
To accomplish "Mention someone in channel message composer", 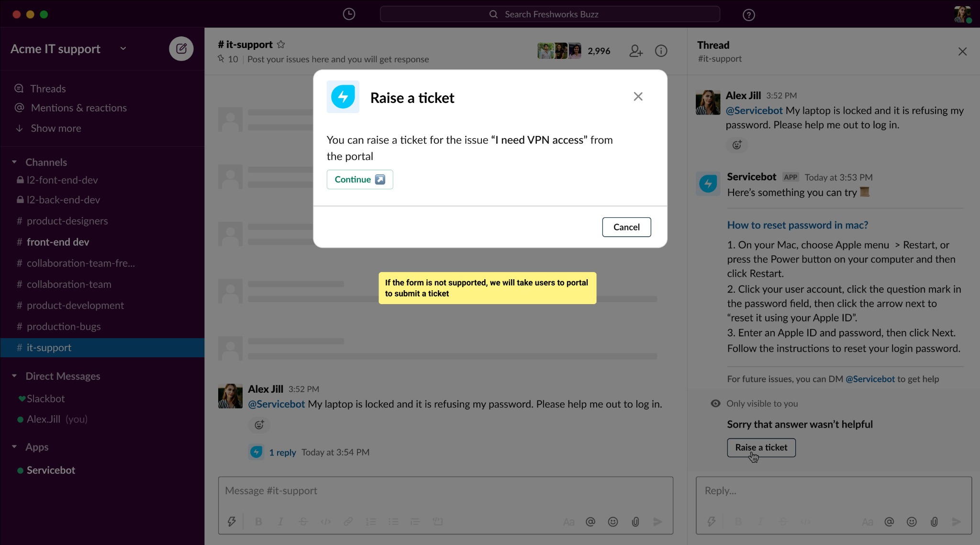I will pos(590,522).
